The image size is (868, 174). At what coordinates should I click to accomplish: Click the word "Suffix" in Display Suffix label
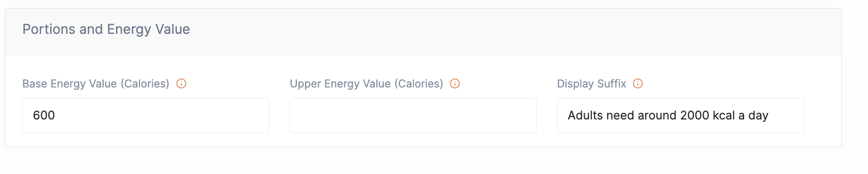click(612, 84)
